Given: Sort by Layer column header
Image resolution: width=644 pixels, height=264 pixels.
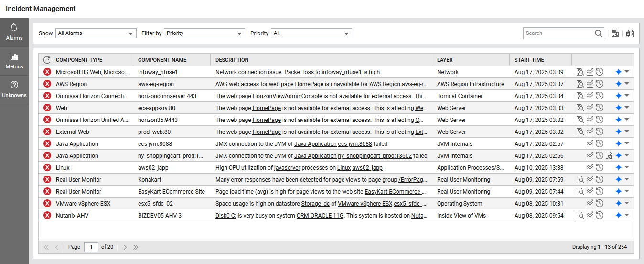Looking at the screenshot, I should pos(445,60).
